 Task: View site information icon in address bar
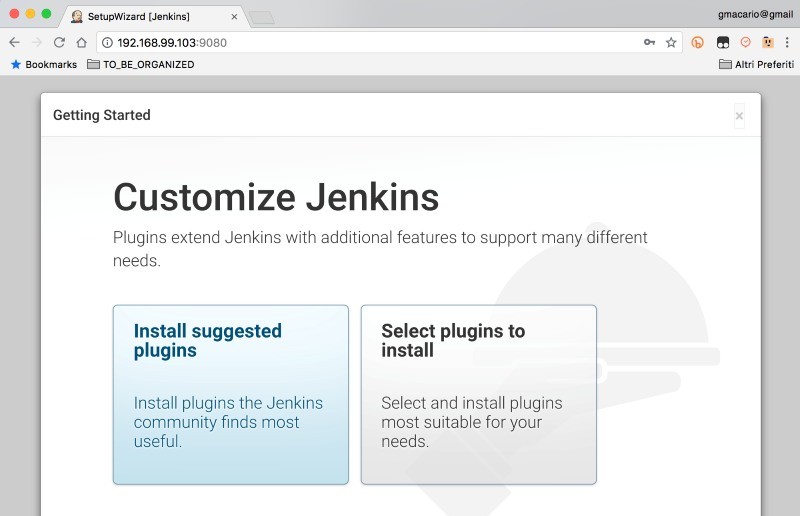(107, 43)
